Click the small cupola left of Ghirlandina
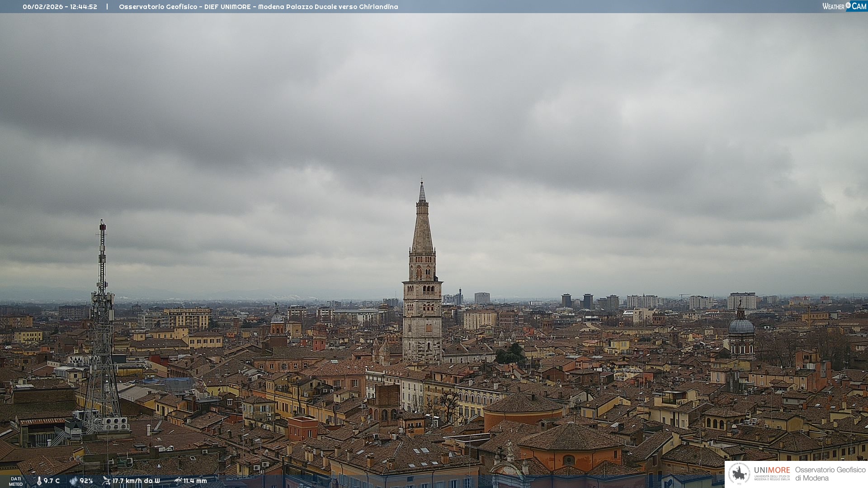Image resolution: width=868 pixels, height=488 pixels. coord(277,317)
